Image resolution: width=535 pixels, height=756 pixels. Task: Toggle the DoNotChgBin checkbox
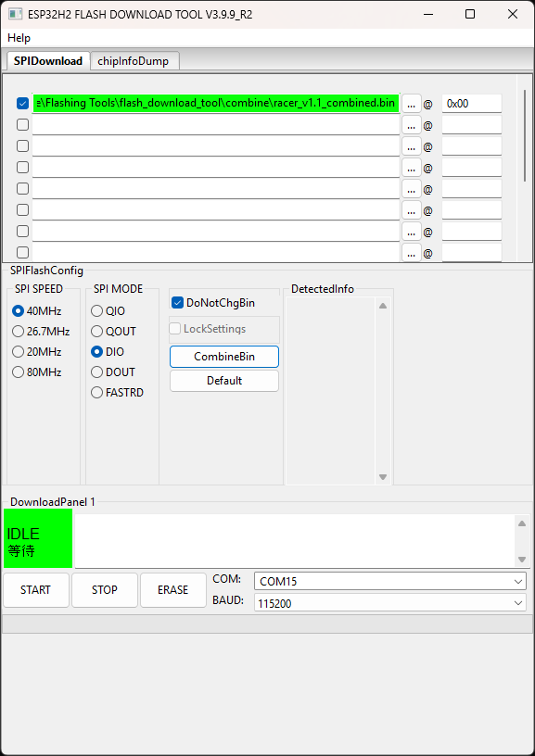coord(213,303)
